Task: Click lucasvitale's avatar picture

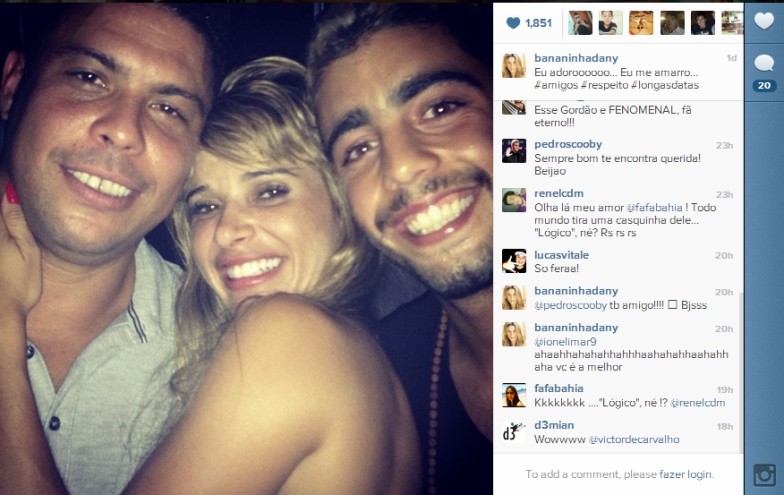Action: click(514, 261)
